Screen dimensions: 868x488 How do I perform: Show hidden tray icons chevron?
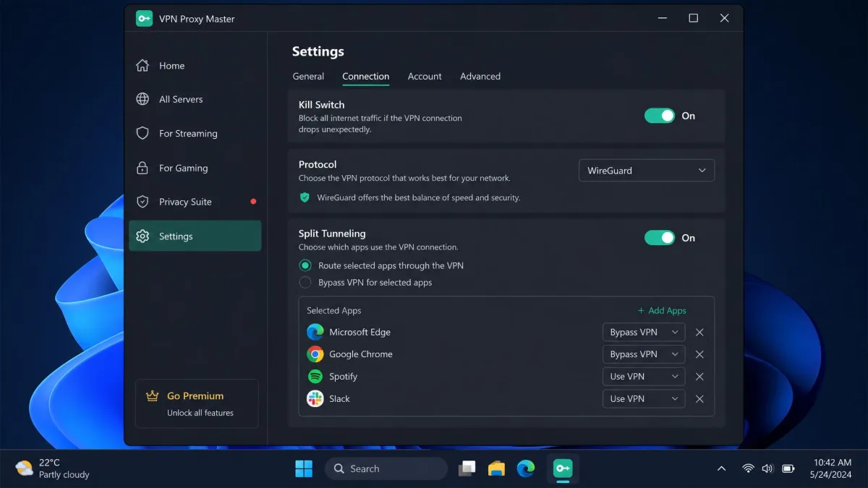click(721, 468)
